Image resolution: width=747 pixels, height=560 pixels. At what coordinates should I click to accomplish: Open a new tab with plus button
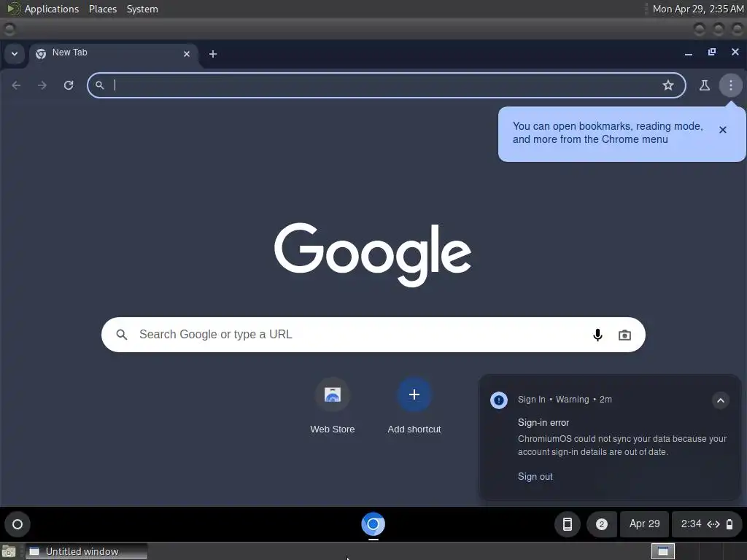[x=213, y=54]
